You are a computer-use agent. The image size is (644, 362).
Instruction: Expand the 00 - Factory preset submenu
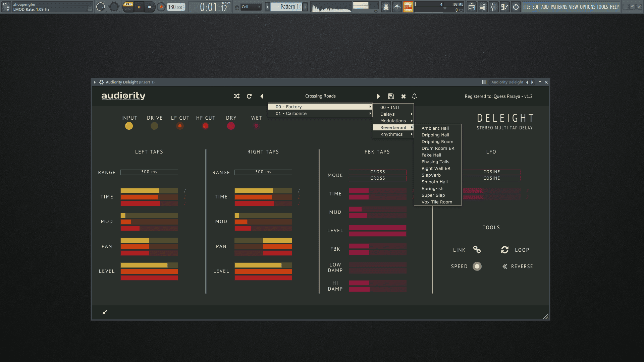point(320,107)
